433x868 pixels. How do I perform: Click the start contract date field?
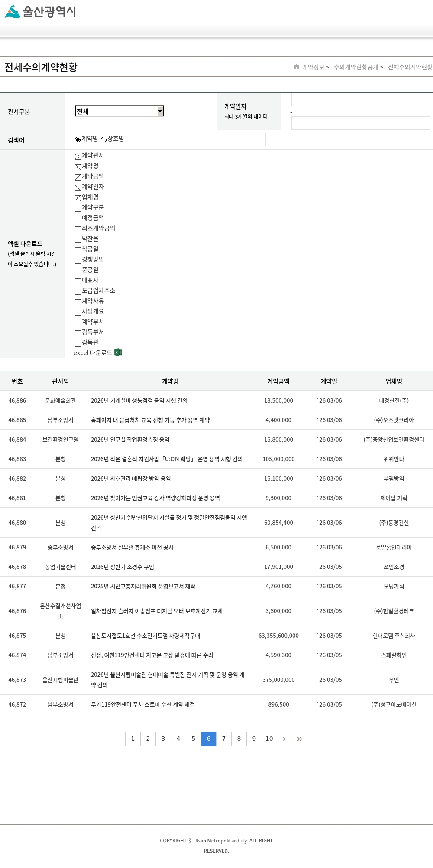[360, 100]
